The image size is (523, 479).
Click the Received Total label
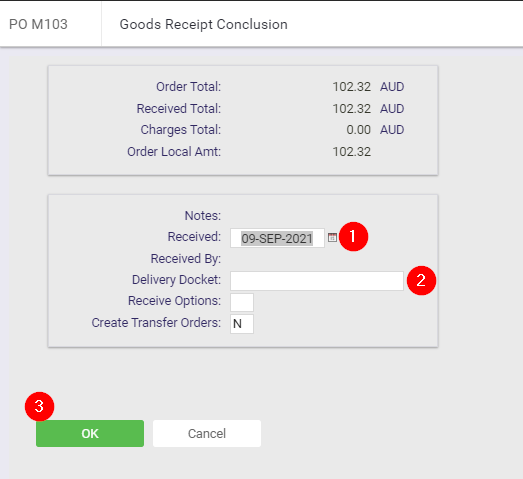[x=179, y=109]
